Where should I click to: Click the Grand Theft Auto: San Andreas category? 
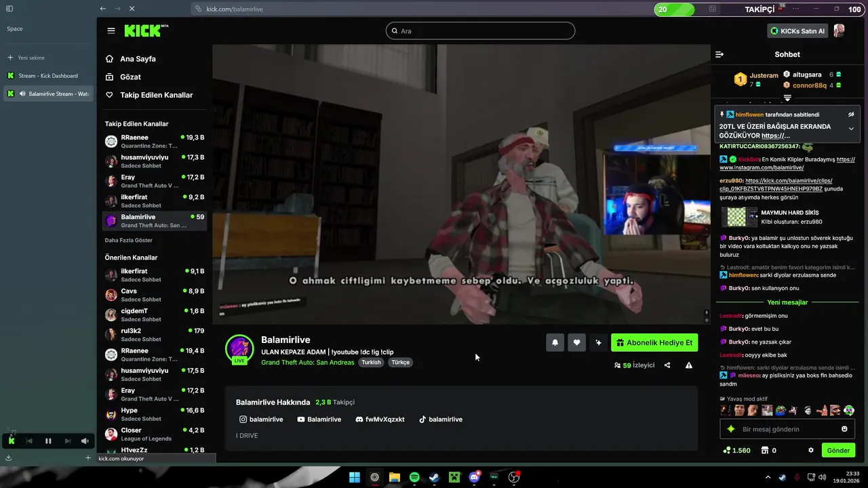[307, 363]
